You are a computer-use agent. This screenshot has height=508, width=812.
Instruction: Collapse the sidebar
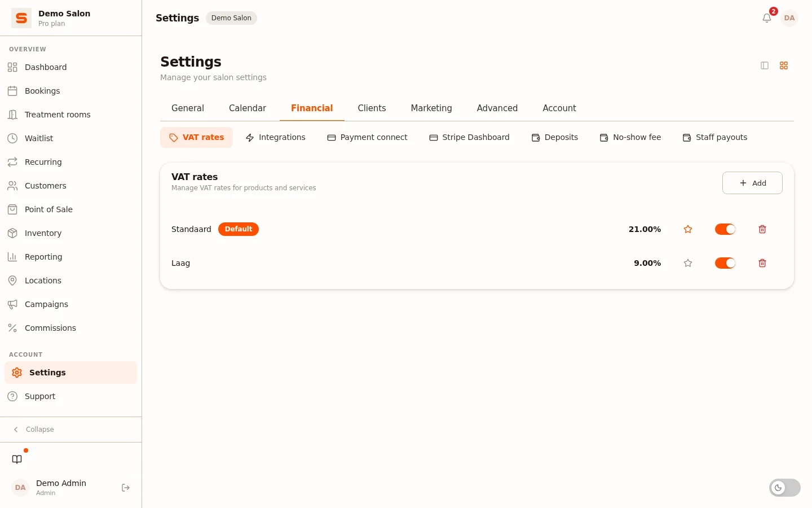tap(70, 430)
